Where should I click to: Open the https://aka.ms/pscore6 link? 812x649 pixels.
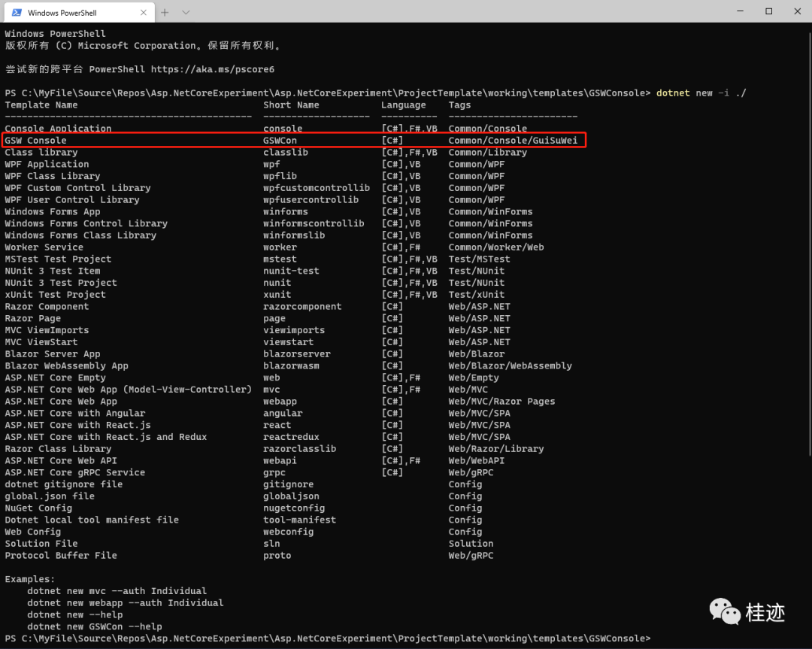coord(212,69)
